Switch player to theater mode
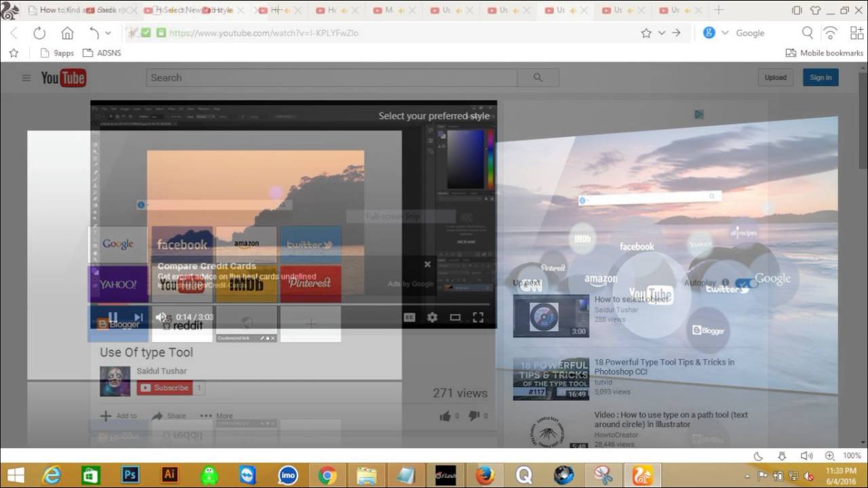Viewport: 868px width, 488px height. pos(455,317)
